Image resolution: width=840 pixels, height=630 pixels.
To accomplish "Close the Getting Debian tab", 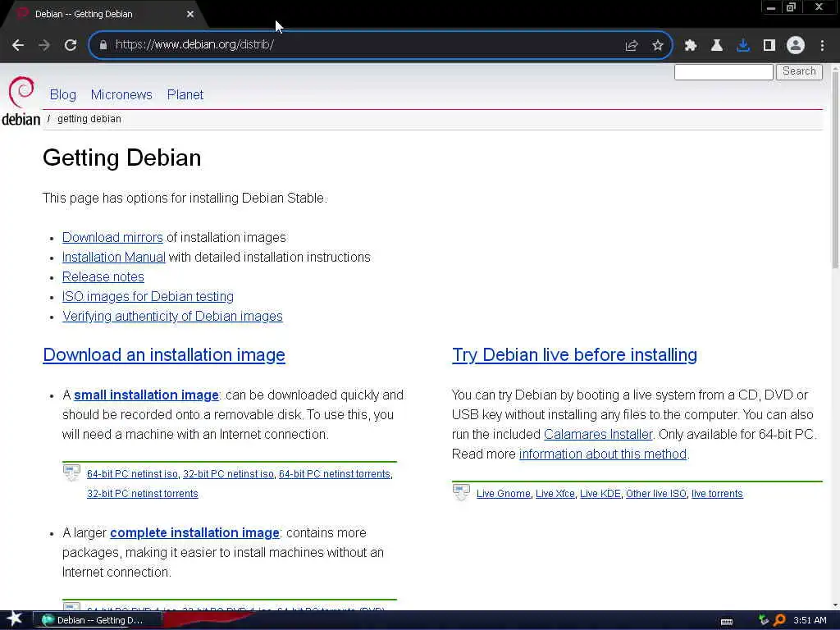I will point(190,14).
